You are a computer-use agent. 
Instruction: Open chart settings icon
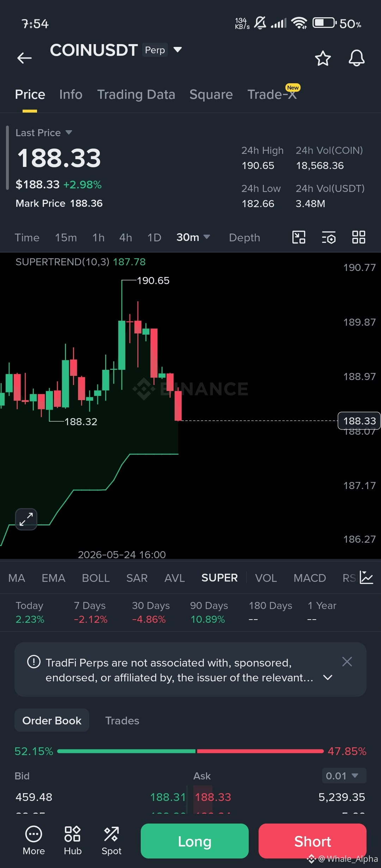click(x=329, y=237)
